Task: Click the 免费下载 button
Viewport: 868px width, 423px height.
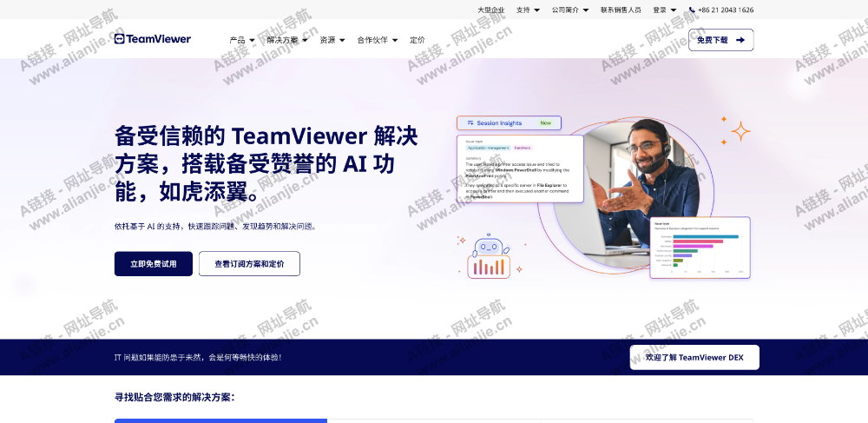Action: pos(720,40)
